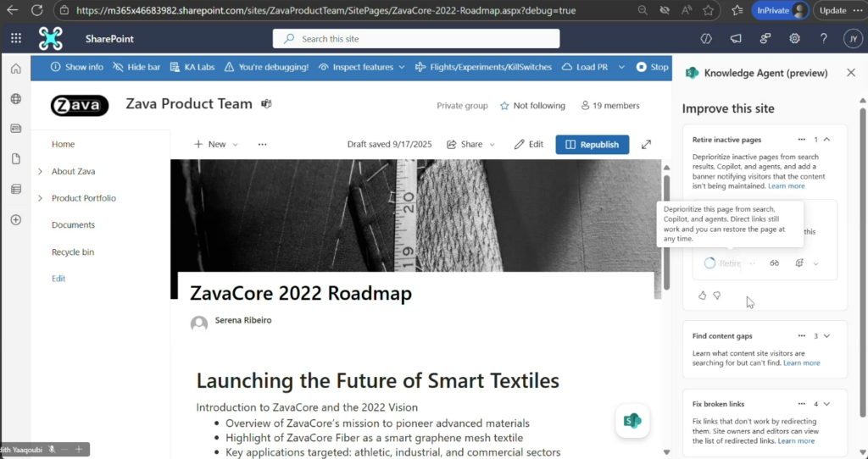Open the settings gear in SharePoint header
The width and height of the screenshot is (868, 459).
[794, 38]
